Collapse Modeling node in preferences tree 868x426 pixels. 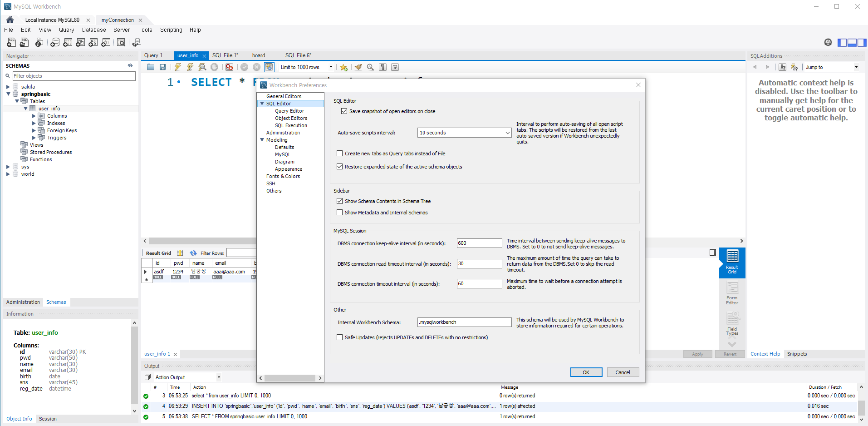(262, 140)
